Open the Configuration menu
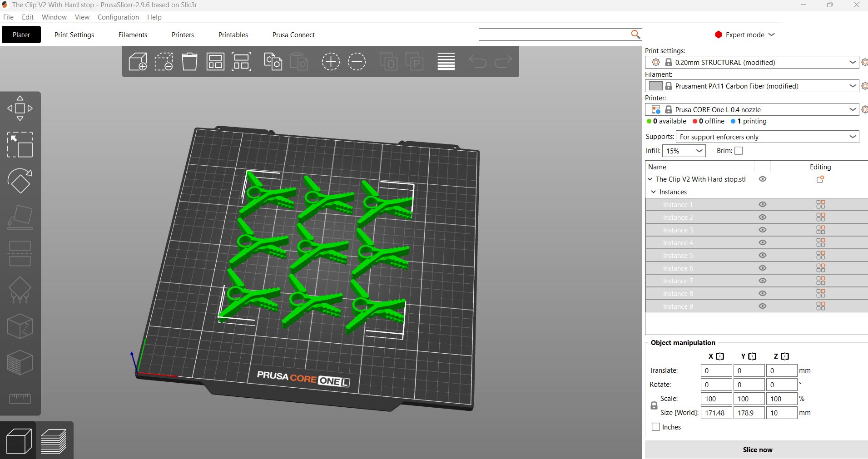Screen dimensions: 868x459 [118, 17]
